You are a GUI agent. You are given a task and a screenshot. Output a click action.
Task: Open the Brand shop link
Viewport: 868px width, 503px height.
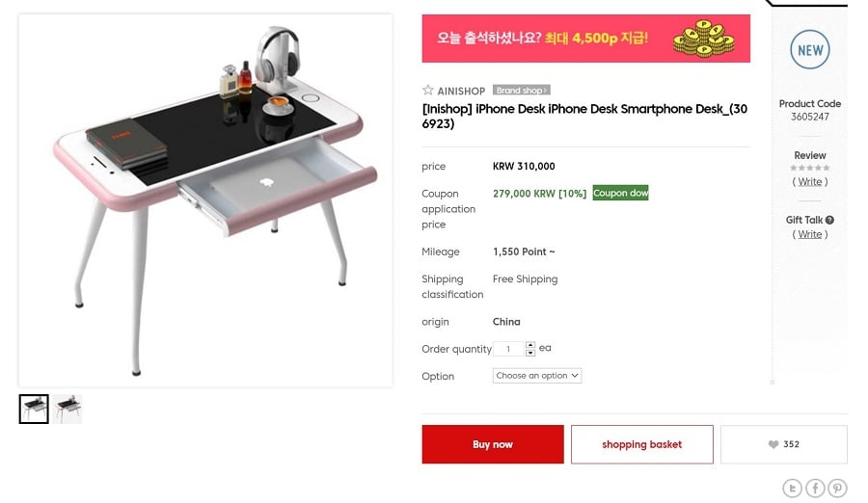click(x=521, y=91)
